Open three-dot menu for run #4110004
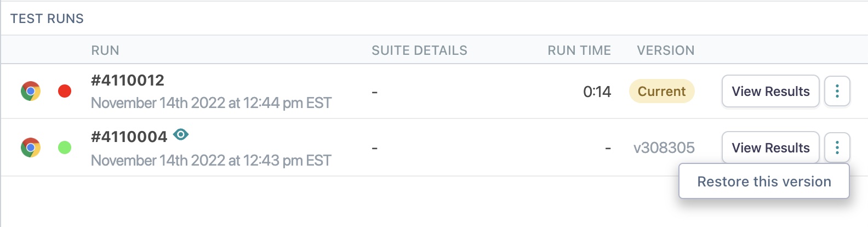The width and height of the screenshot is (868, 227). point(837,147)
